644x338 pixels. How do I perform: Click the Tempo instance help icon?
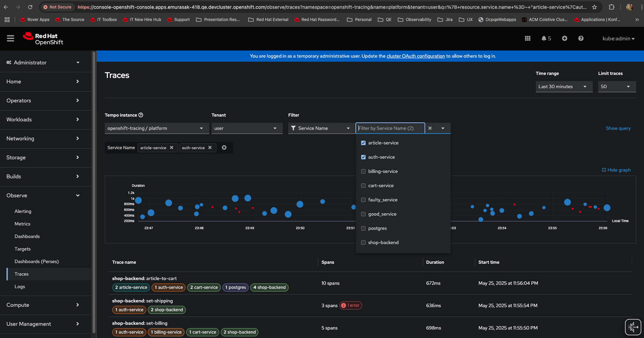[141, 115]
